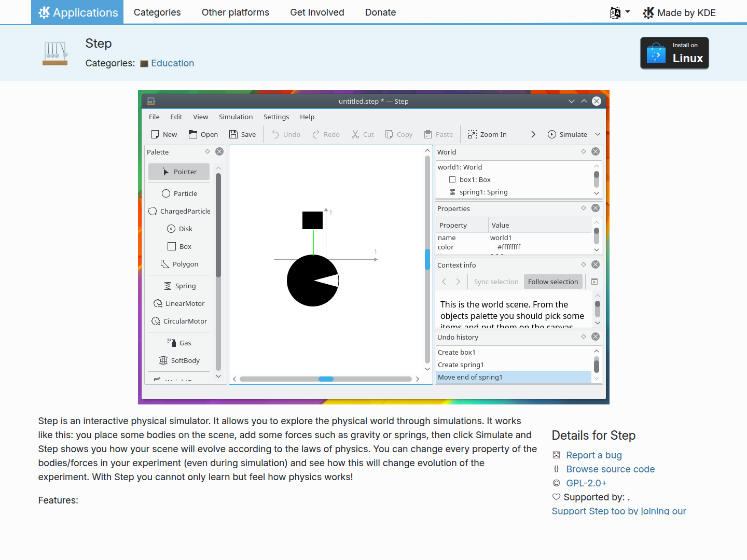Open the Simulate dropdown arrow
The width and height of the screenshot is (747, 560).
[598, 134]
